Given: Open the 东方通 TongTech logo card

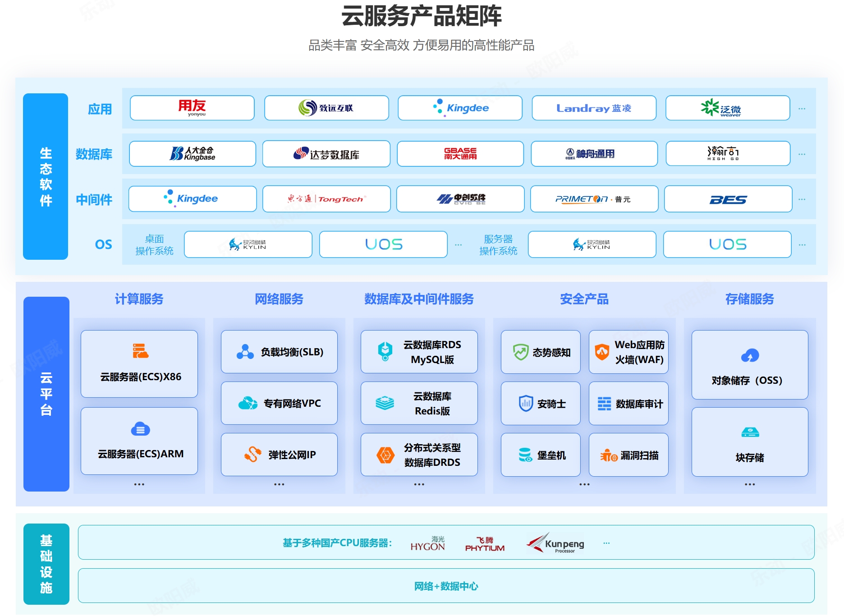Looking at the screenshot, I should point(326,199).
